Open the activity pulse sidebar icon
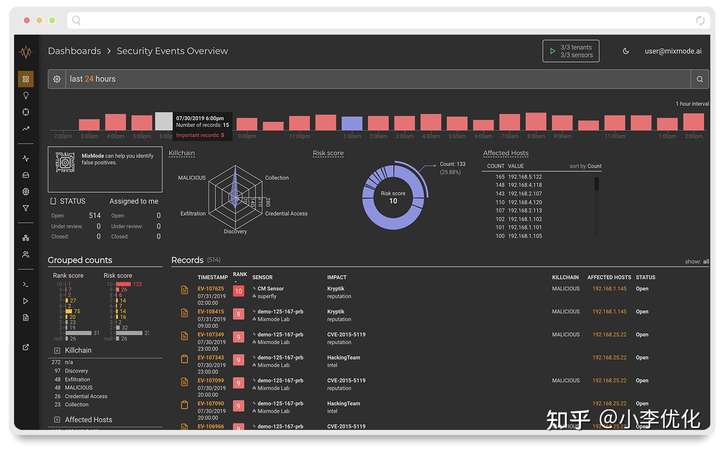720x450 pixels. (26, 158)
